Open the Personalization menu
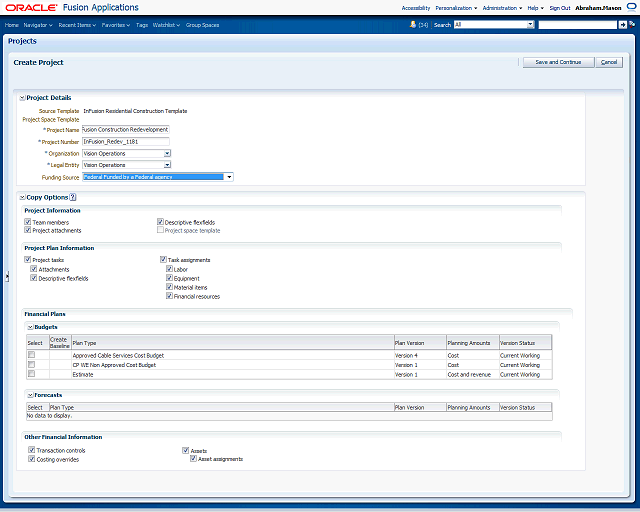 456,7
